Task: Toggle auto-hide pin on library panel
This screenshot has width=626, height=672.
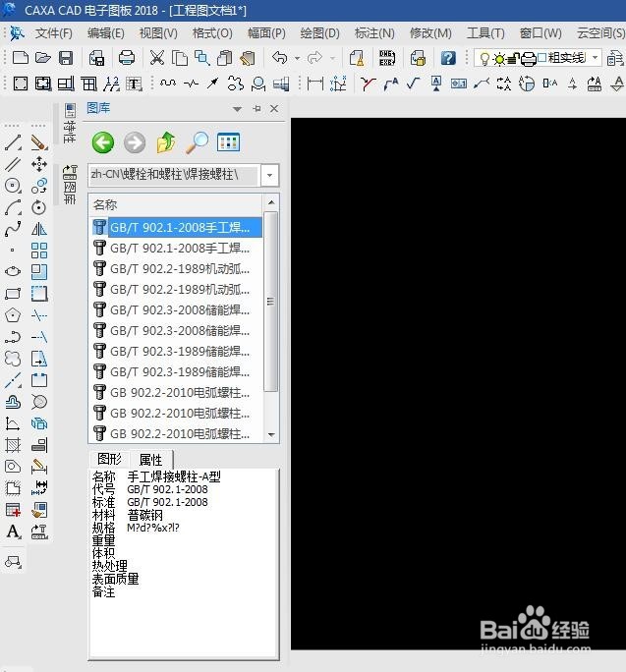Action: tap(256, 108)
